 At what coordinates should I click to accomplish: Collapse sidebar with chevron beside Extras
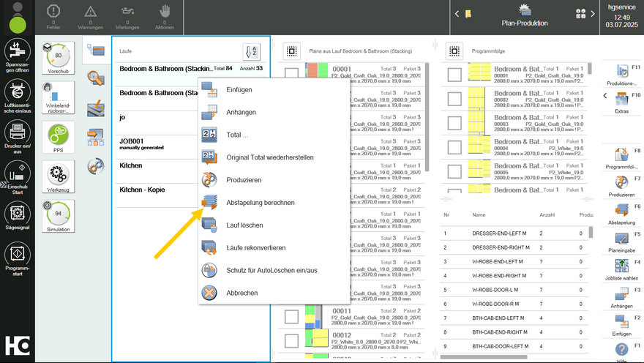click(x=605, y=96)
